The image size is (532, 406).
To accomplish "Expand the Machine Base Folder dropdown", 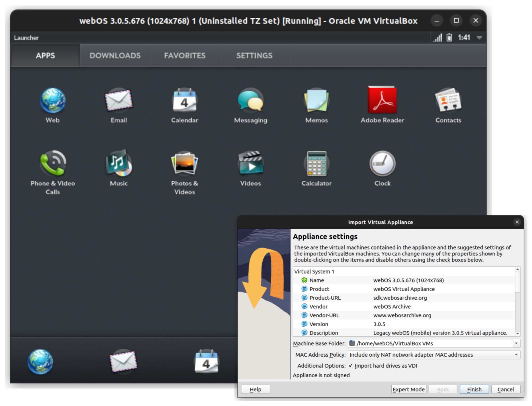I will point(516,343).
